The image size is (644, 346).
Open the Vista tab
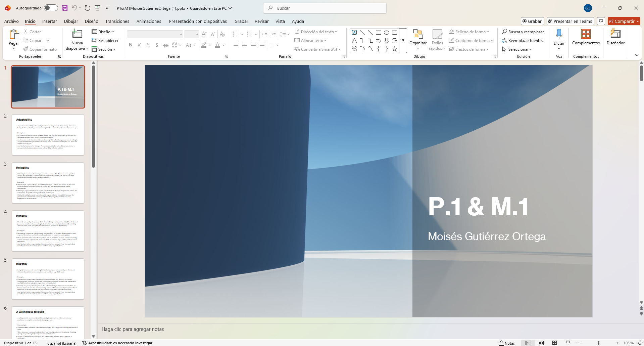[x=280, y=21]
